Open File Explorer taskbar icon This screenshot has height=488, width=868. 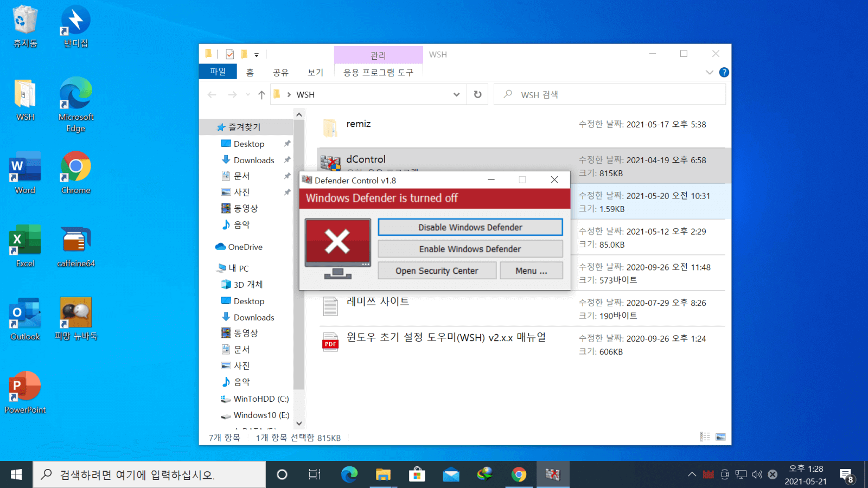coord(383,475)
